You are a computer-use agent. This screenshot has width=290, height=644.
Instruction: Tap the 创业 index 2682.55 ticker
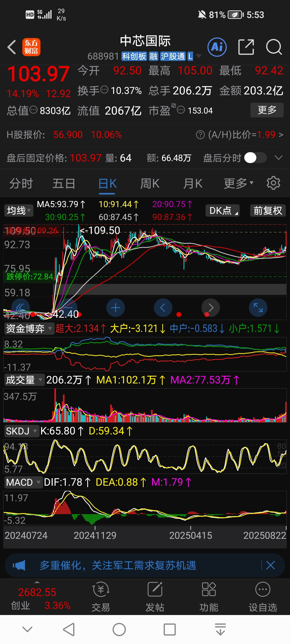coord(37,597)
